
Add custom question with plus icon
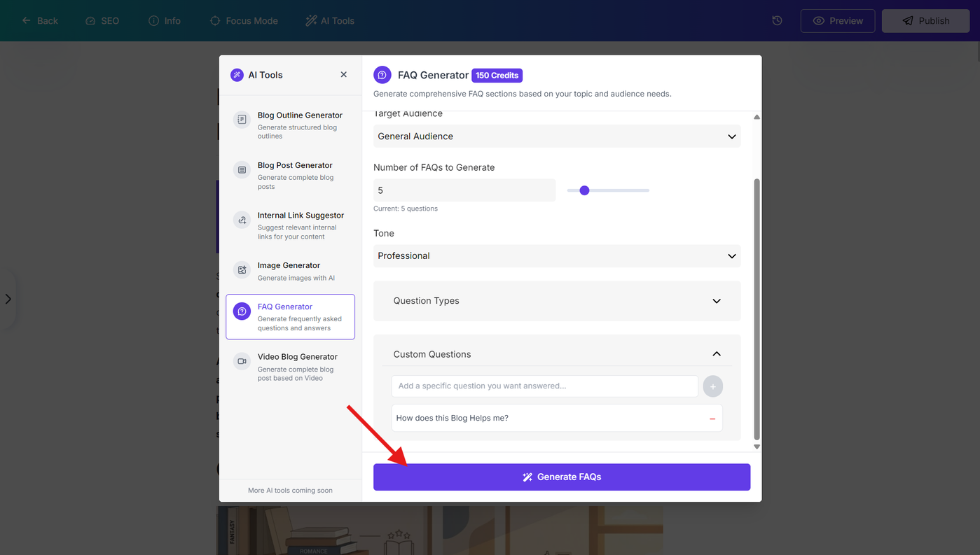pos(713,386)
